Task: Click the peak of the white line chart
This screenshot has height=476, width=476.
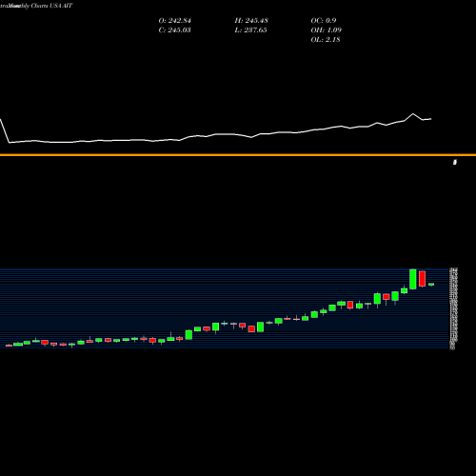Action: (413, 113)
